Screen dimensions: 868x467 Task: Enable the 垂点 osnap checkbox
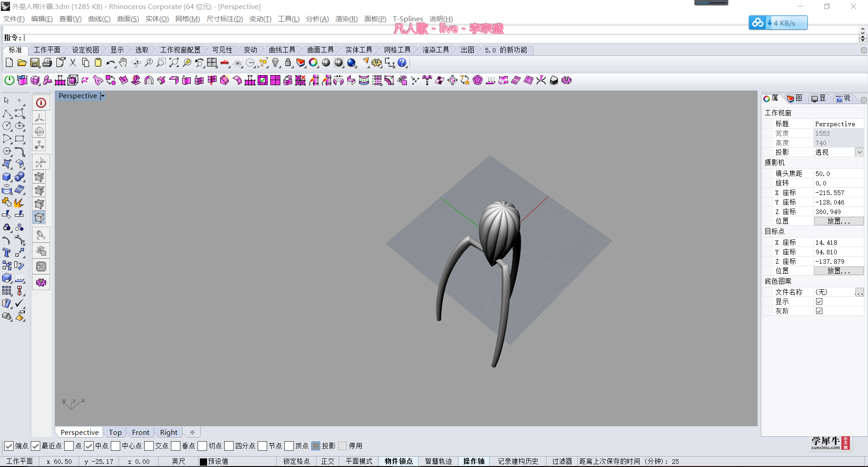coord(175,446)
